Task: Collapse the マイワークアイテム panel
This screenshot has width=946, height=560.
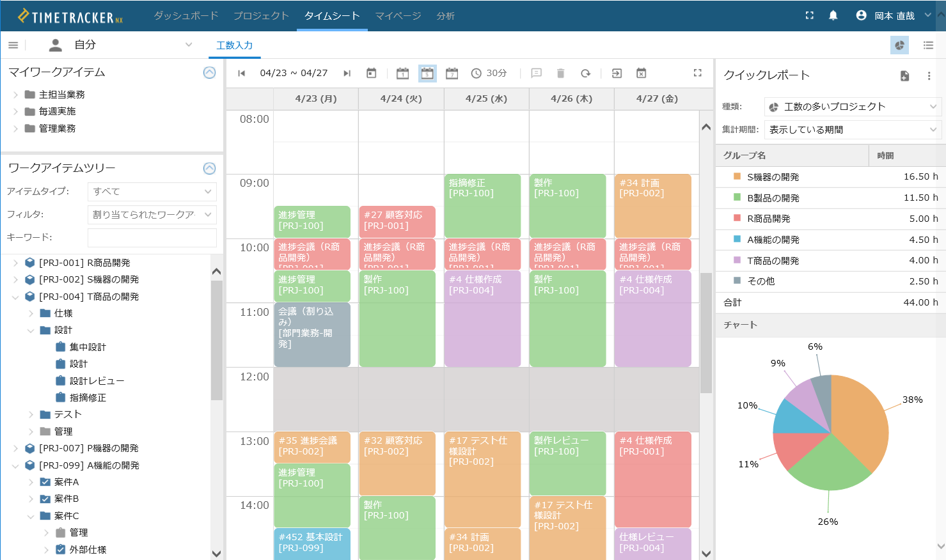Action: (209, 72)
